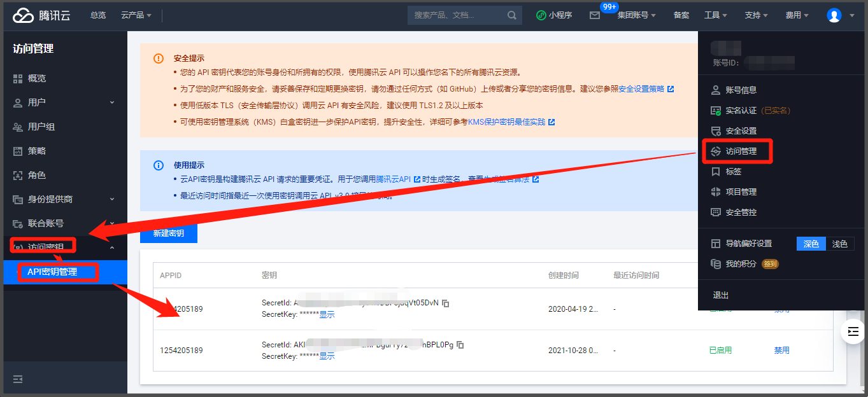Viewport: 868px width, 397px height.
Task: Copy the first SecretId ending Vt05DvN
Action: pos(446,303)
